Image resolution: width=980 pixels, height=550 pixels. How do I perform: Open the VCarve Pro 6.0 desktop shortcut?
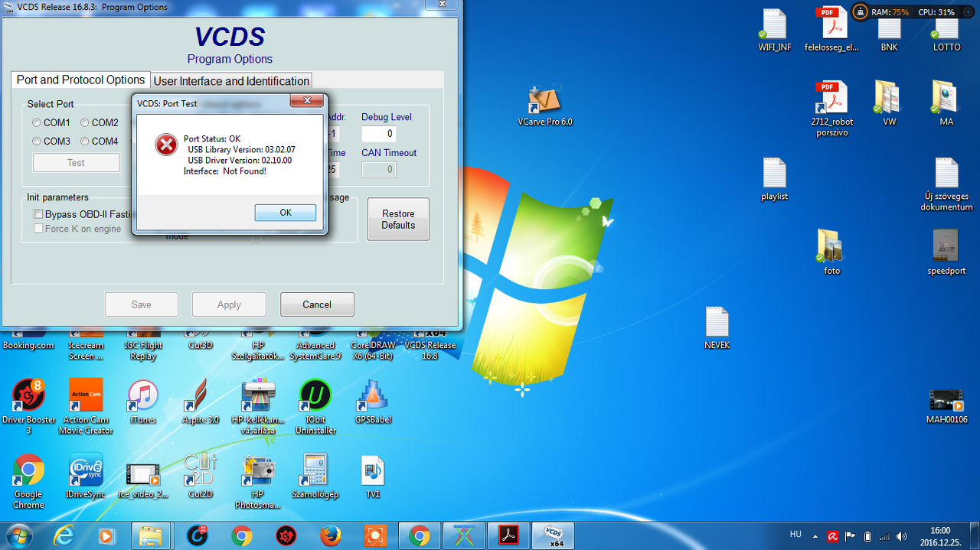point(545,105)
